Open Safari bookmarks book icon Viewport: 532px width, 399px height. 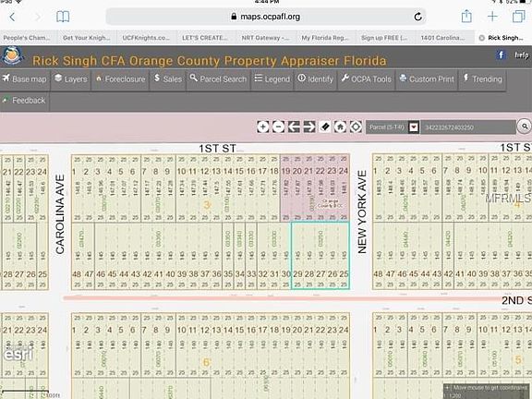coord(63,17)
